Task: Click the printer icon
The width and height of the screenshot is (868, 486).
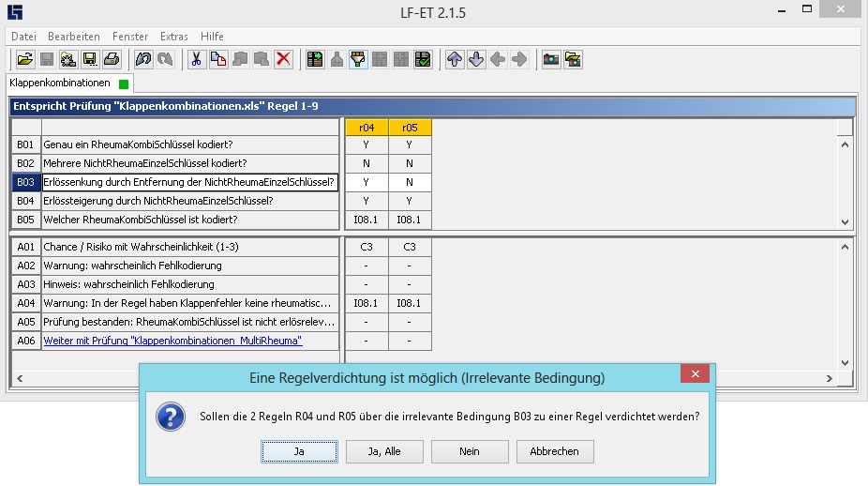Action: coord(112,59)
